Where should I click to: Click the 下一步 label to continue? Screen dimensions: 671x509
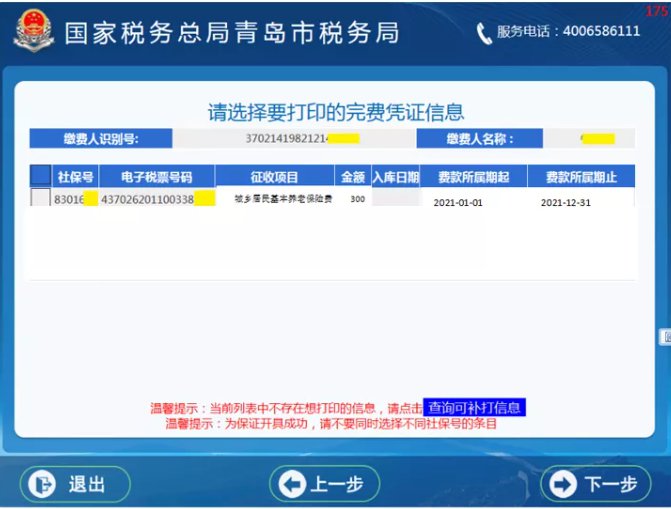click(611, 485)
